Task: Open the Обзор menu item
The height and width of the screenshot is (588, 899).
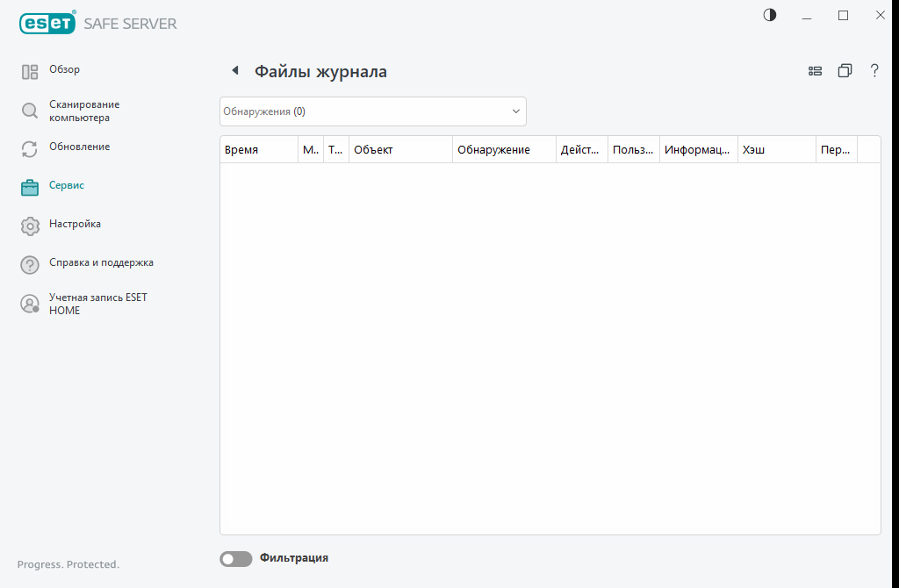Action: click(64, 69)
